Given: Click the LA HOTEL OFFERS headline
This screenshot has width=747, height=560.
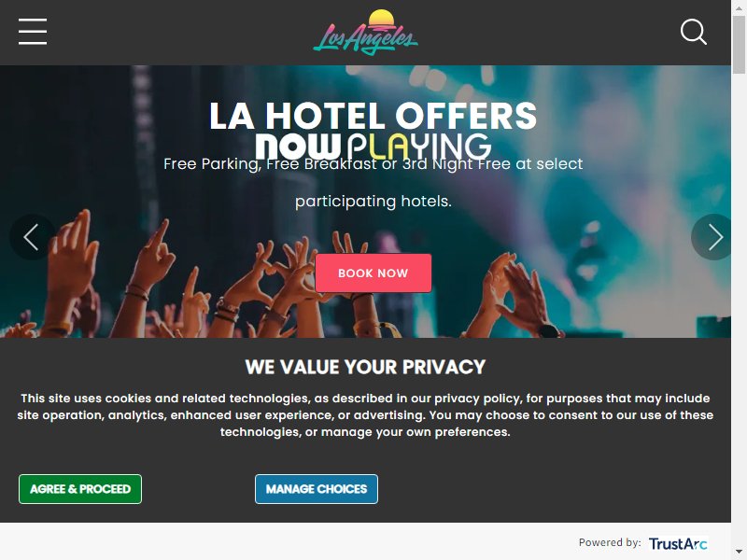Looking at the screenshot, I should click(373, 116).
